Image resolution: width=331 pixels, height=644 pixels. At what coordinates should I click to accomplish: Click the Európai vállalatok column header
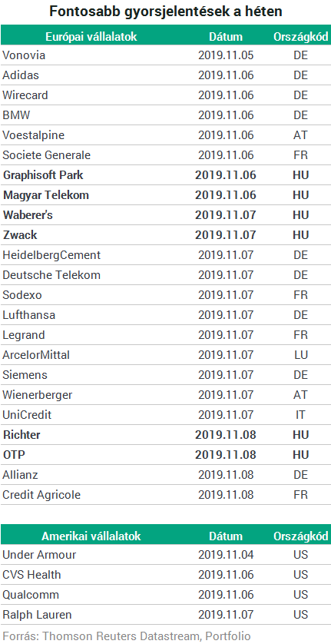(91, 37)
